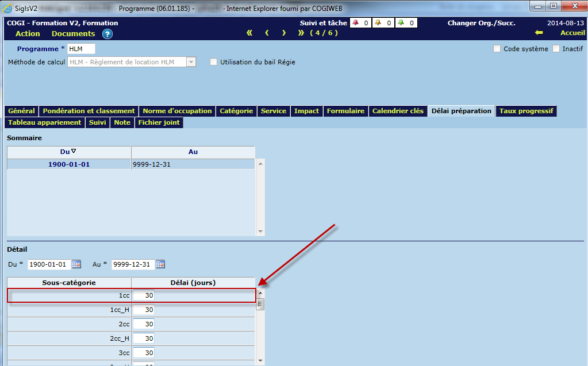
Task: Open calendar picker next to Au date
Action: [x=160, y=264]
